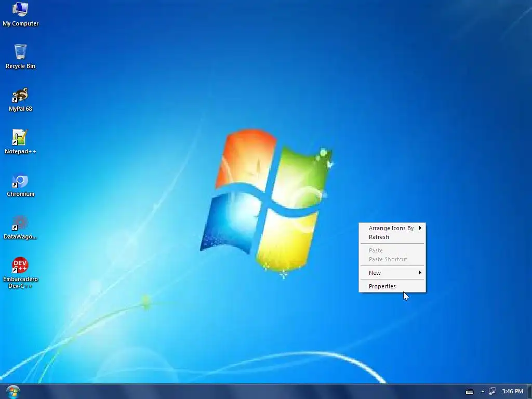Click the on-screen keyboard tray icon
Viewport: 532px width, 399px height.
(x=470, y=392)
